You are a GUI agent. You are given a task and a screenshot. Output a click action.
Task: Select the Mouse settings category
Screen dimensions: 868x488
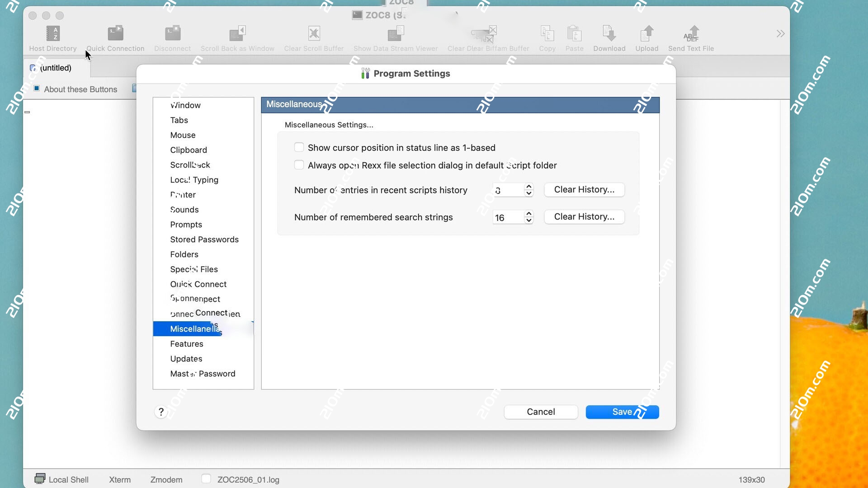(203, 135)
